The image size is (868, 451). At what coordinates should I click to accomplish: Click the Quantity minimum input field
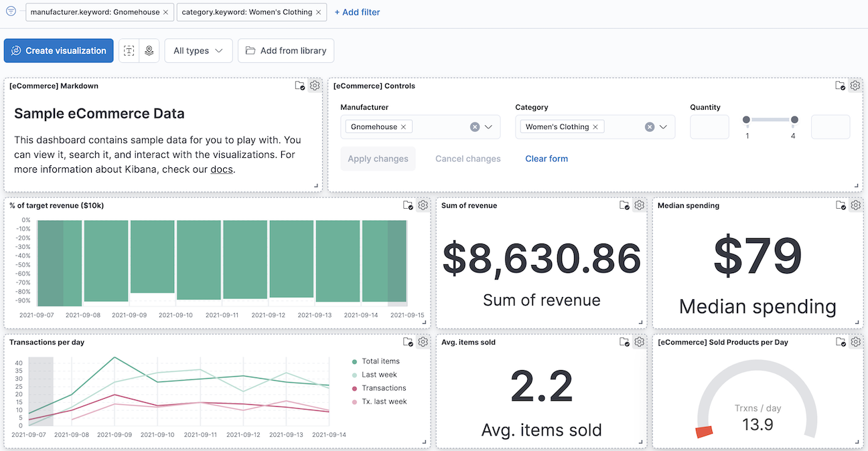click(709, 126)
